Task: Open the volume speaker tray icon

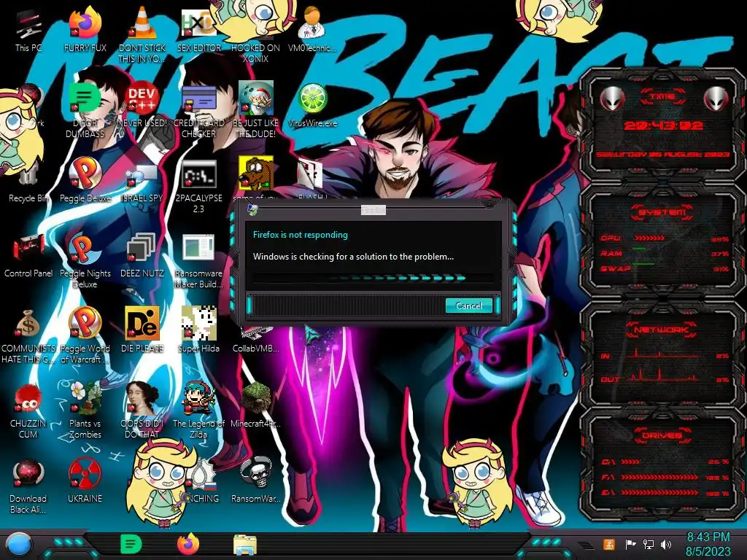Action: [x=666, y=544]
